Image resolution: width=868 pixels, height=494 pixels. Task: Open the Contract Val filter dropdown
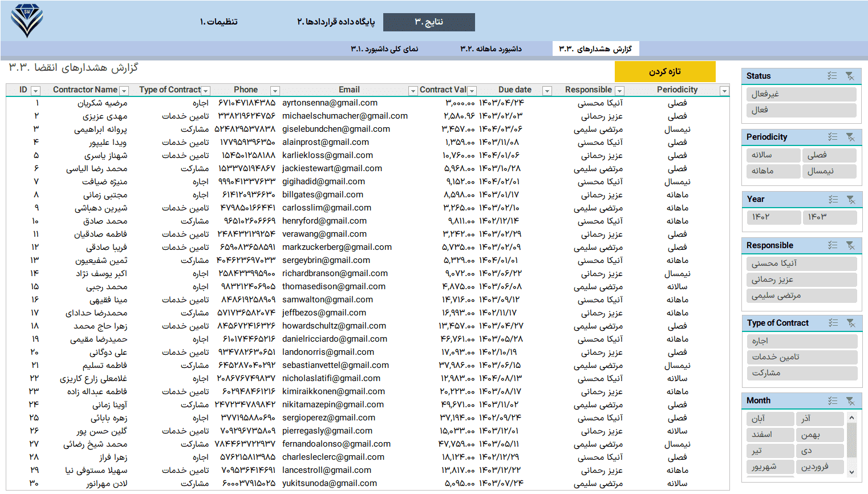pyautogui.click(x=472, y=91)
